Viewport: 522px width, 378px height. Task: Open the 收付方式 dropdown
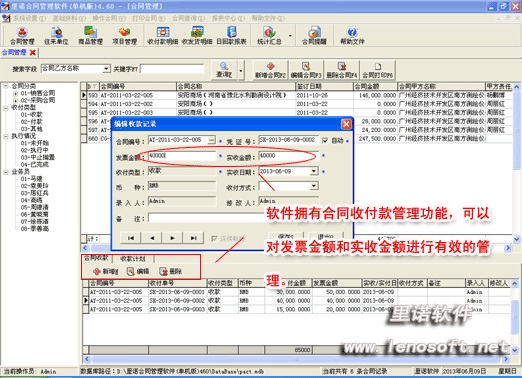pos(314,186)
